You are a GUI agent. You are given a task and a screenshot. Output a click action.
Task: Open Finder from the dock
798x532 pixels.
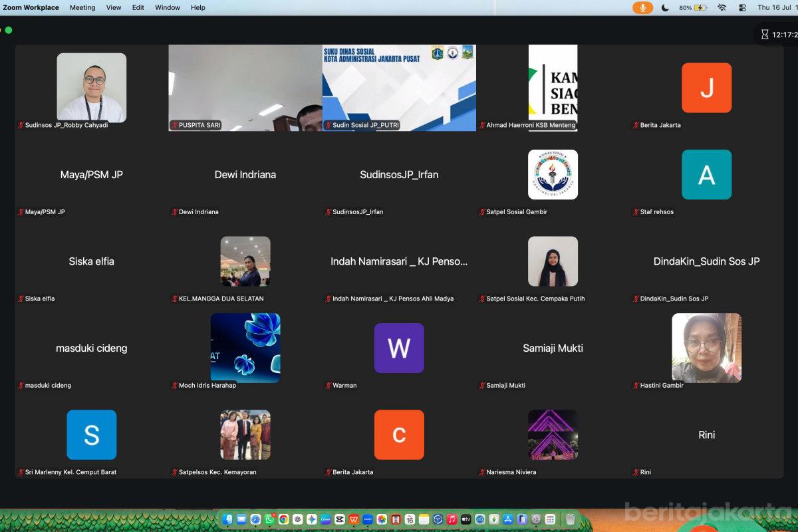[227, 519]
